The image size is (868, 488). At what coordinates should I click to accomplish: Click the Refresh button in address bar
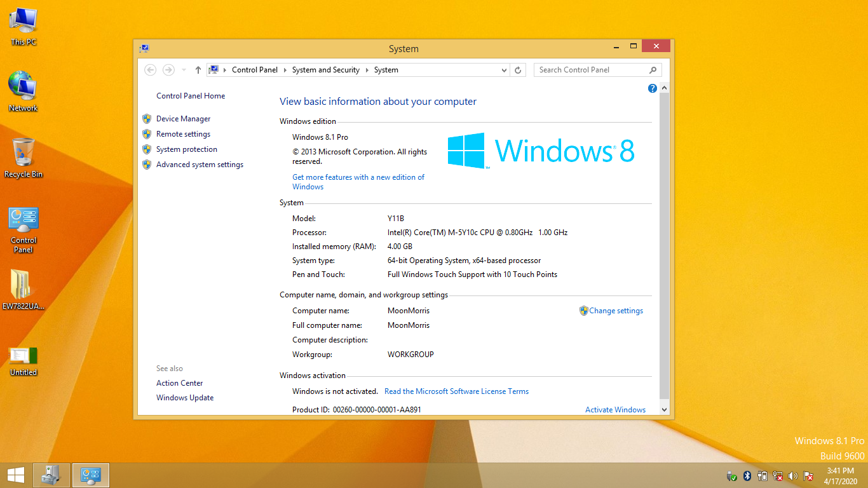518,70
